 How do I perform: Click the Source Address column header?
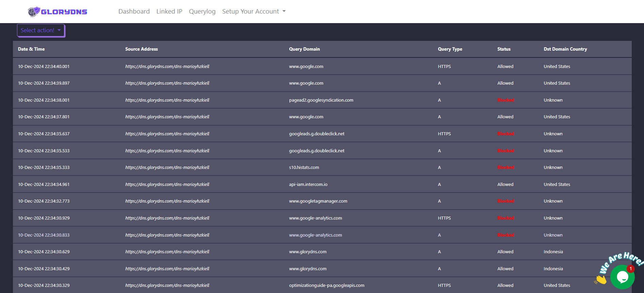point(142,49)
